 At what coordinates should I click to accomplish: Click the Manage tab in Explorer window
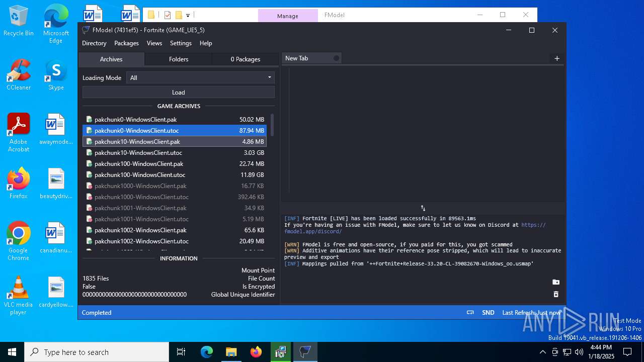click(288, 16)
